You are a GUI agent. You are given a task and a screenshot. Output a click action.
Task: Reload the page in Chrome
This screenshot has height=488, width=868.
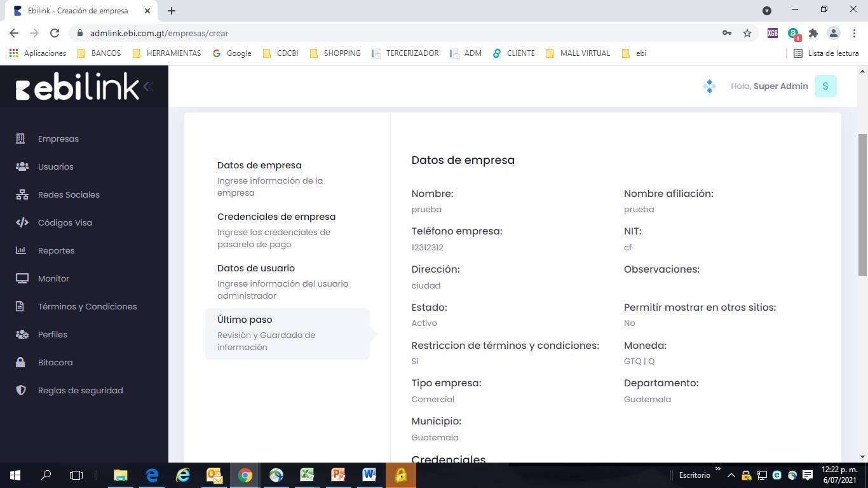point(55,33)
